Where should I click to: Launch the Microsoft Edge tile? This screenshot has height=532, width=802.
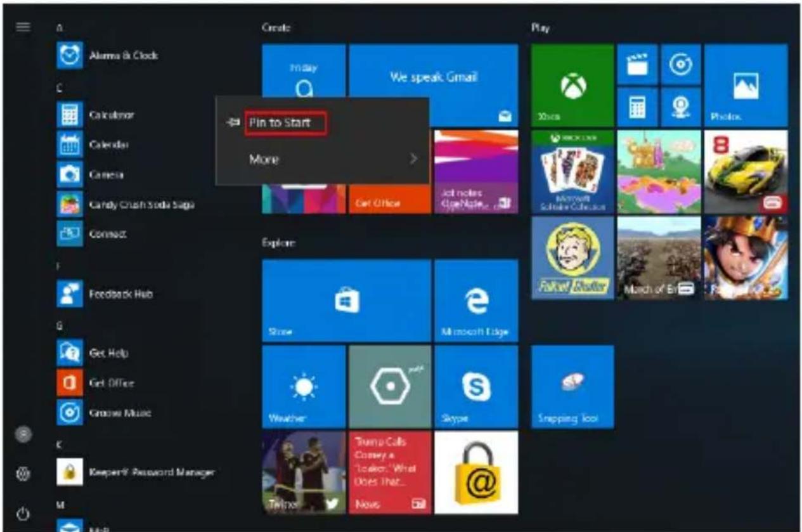pyautogui.click(x=476, y=301)
